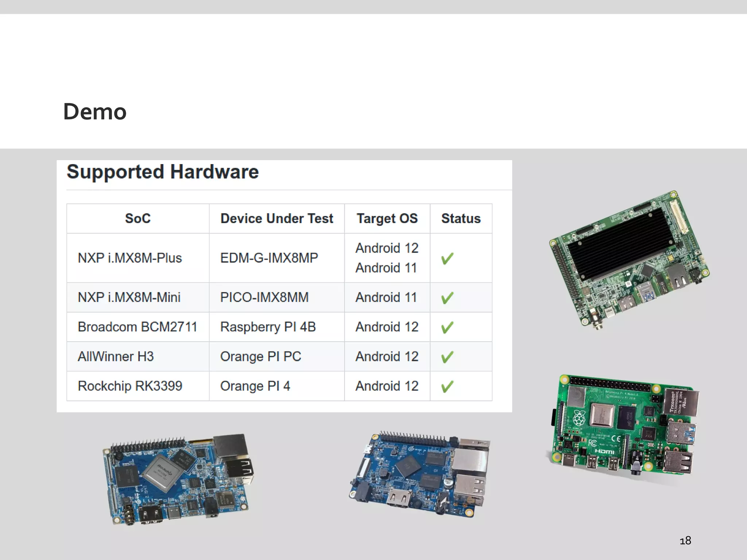This screenshot has width=747, height=560.
Task: Click the Supported Hardware heading
Action: [163, 172]
